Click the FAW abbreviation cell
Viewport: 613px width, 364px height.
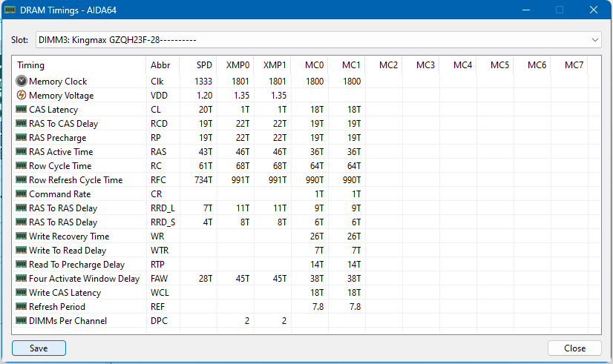point(159,278)
